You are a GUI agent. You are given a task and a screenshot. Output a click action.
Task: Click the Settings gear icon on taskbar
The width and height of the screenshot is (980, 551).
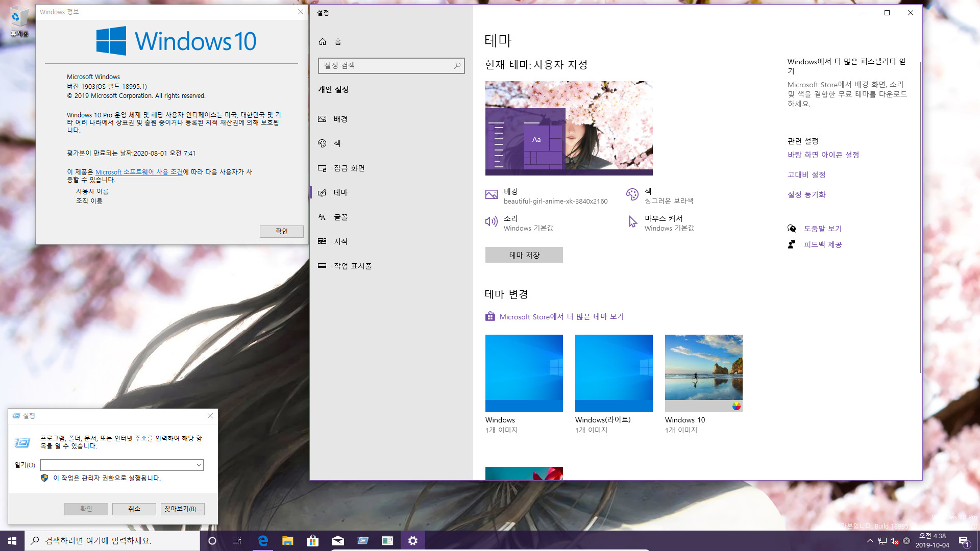412,541
